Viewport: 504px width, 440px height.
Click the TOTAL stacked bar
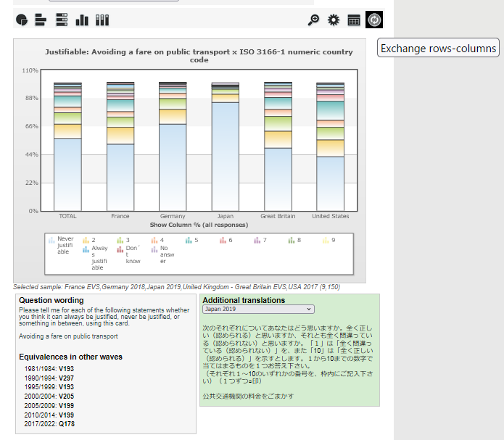(68, 146)
